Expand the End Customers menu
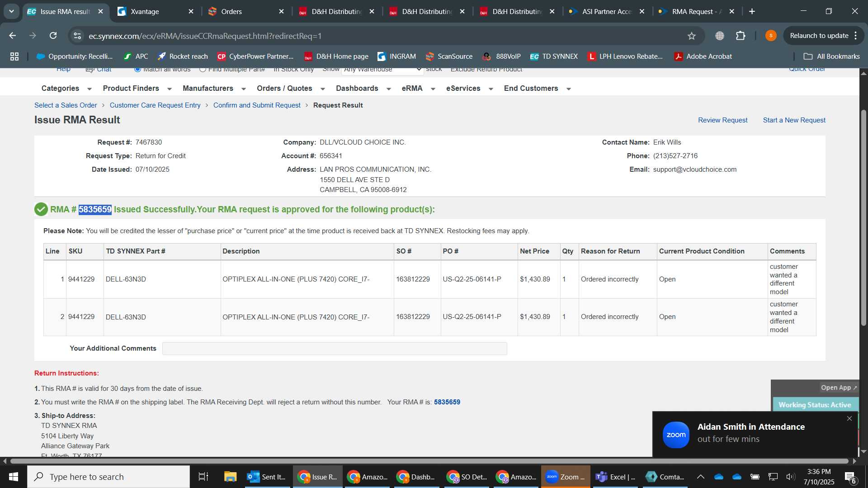This screenshot has height=488, width=868. pyautogui.click(x=537, y=89)
